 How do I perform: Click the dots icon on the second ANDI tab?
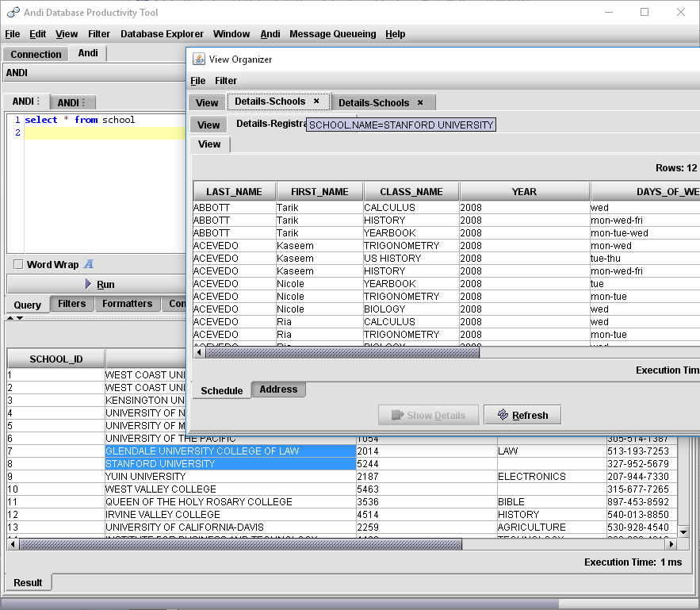(x=84, y=102)
